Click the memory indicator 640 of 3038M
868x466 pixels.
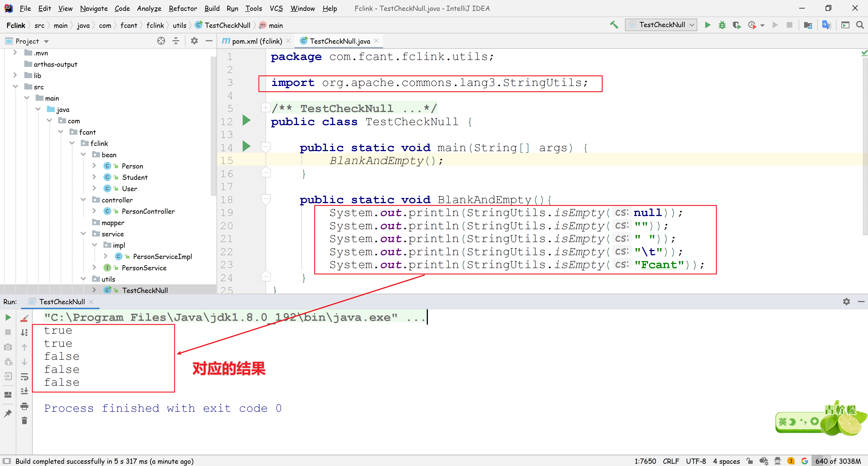(x=838, y=461)
